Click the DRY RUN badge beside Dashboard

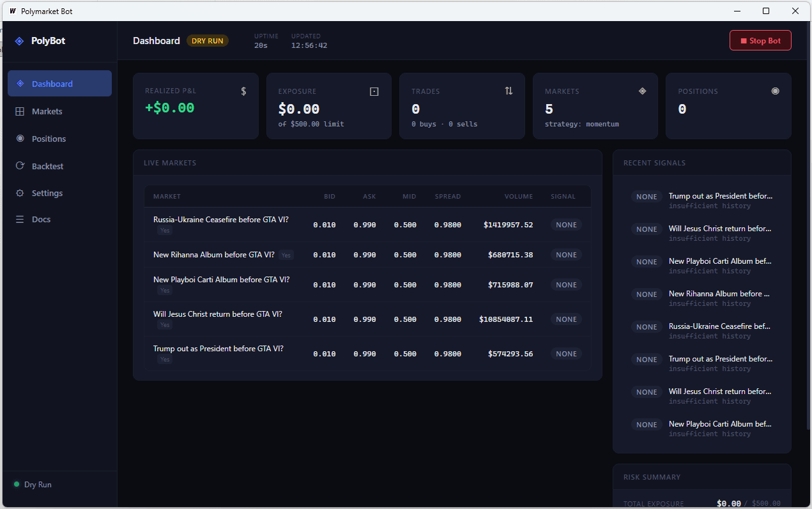(208, 41)
